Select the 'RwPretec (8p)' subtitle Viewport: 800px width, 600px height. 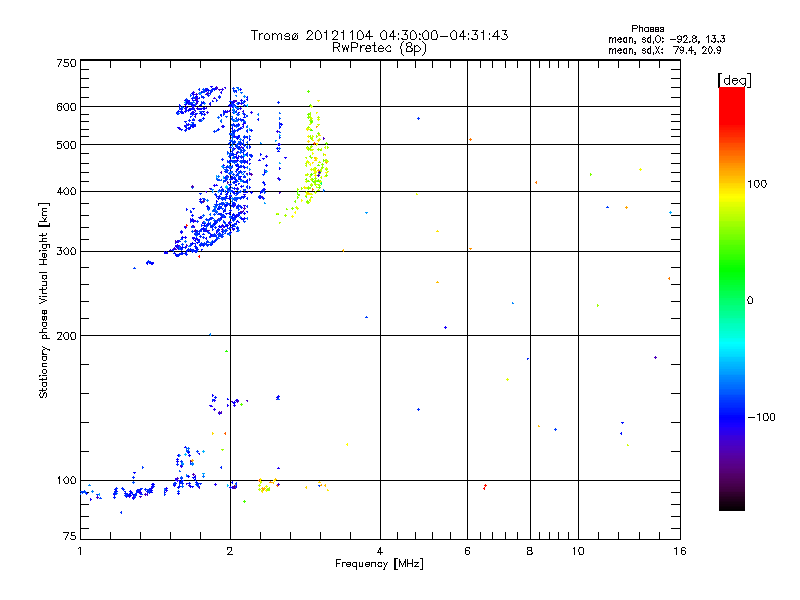[x=379, y=48]
